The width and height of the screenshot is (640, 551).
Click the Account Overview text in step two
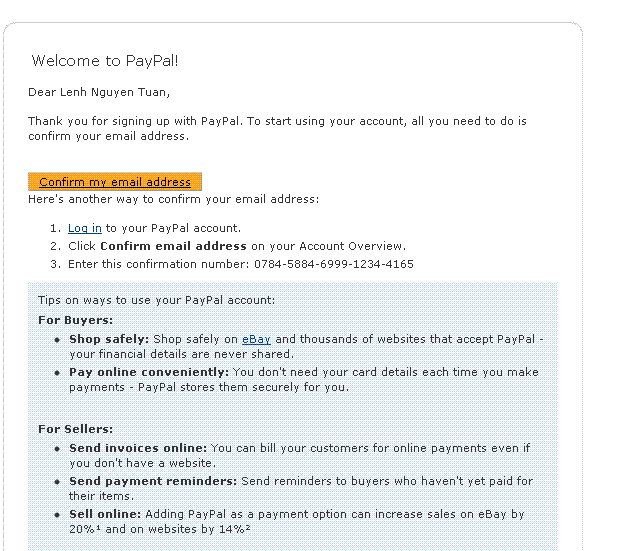(x=354, y=246)
